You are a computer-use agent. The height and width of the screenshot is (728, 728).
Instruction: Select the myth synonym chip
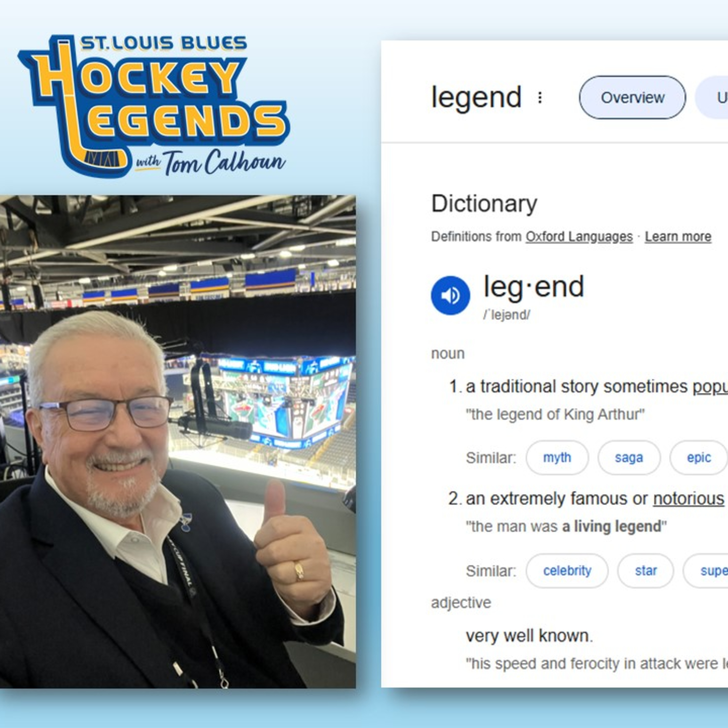[x=557, y=457]
